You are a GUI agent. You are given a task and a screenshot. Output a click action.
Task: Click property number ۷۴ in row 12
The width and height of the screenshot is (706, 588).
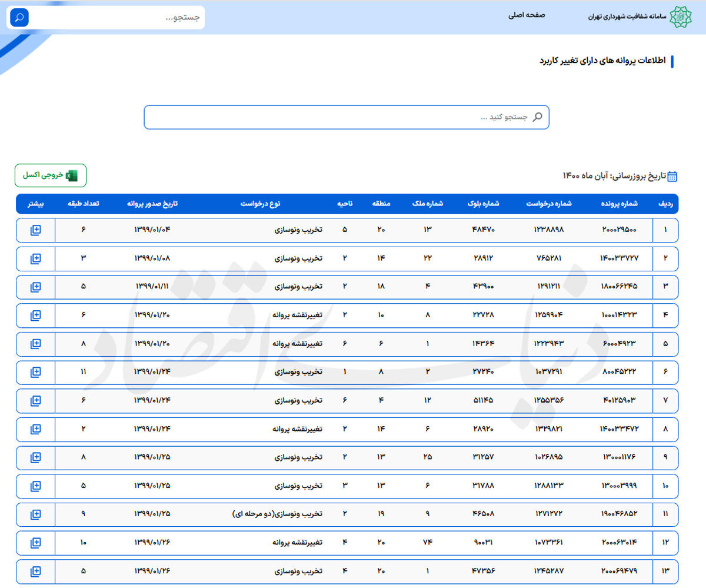(428, 543)
